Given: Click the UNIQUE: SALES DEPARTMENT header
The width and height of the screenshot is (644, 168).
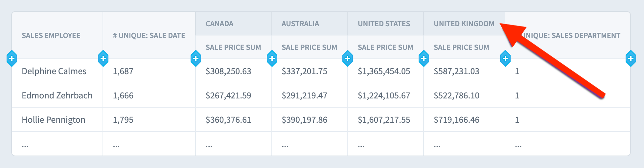Looking at the screenshot, I should [572, 35].
